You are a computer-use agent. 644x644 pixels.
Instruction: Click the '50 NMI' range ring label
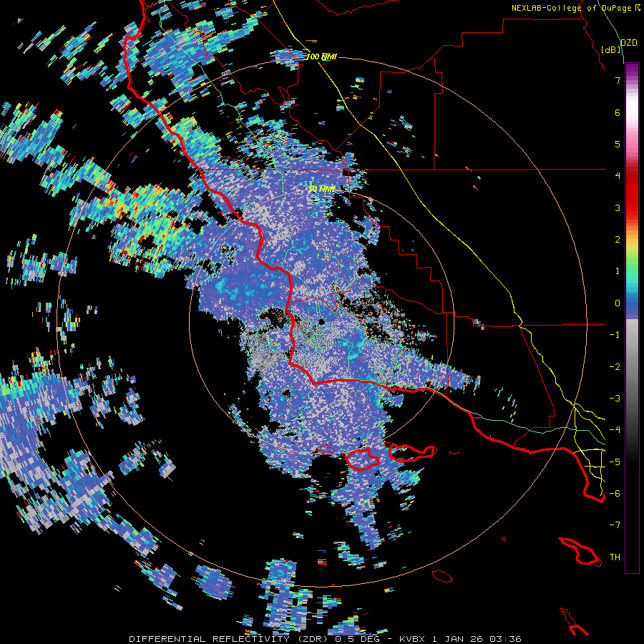[x=321, y=189]
